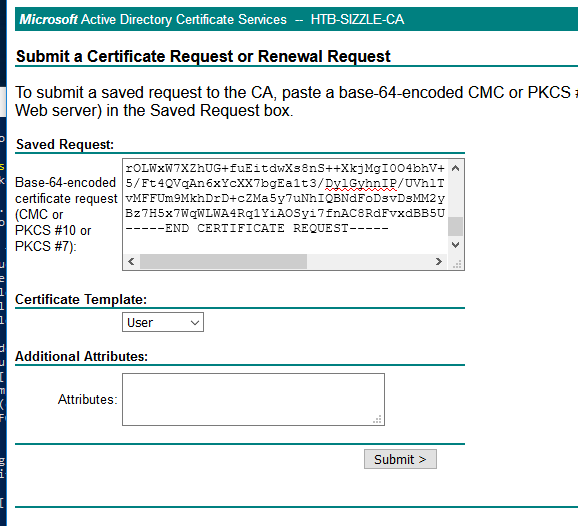Click the vertical scrollbar thumb in Saved Request
This screenshot has height=526, width=578.
point(455,226)
